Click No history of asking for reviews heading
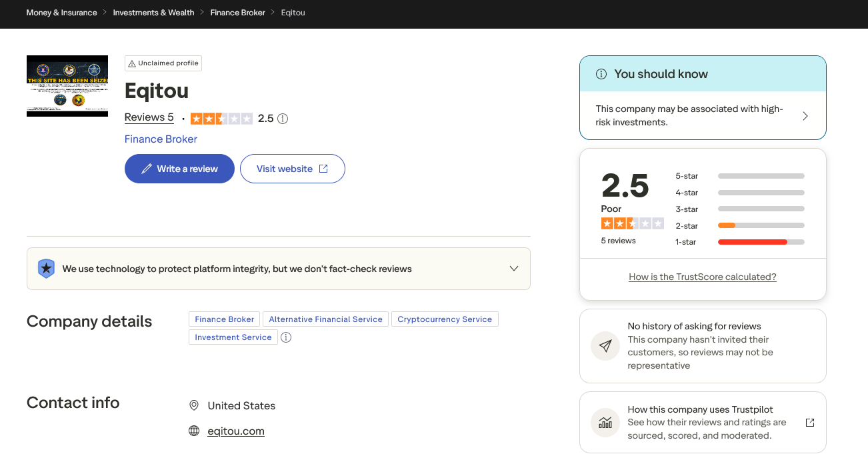Viewport: 868px width, 460px height. 695,326
